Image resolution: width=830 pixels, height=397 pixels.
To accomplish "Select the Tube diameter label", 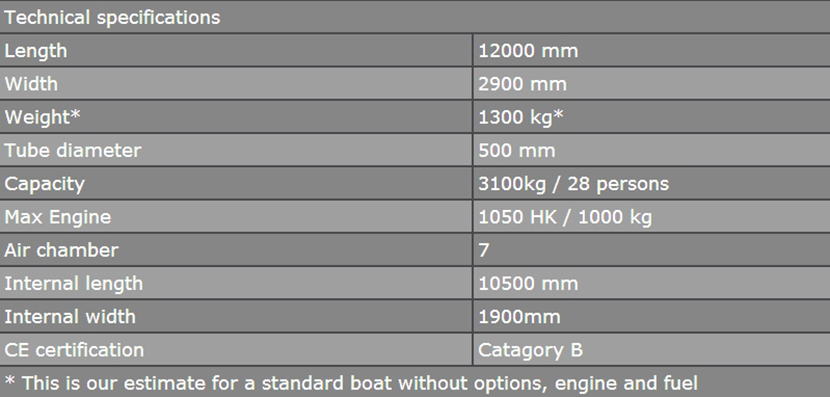I will 73,150.
